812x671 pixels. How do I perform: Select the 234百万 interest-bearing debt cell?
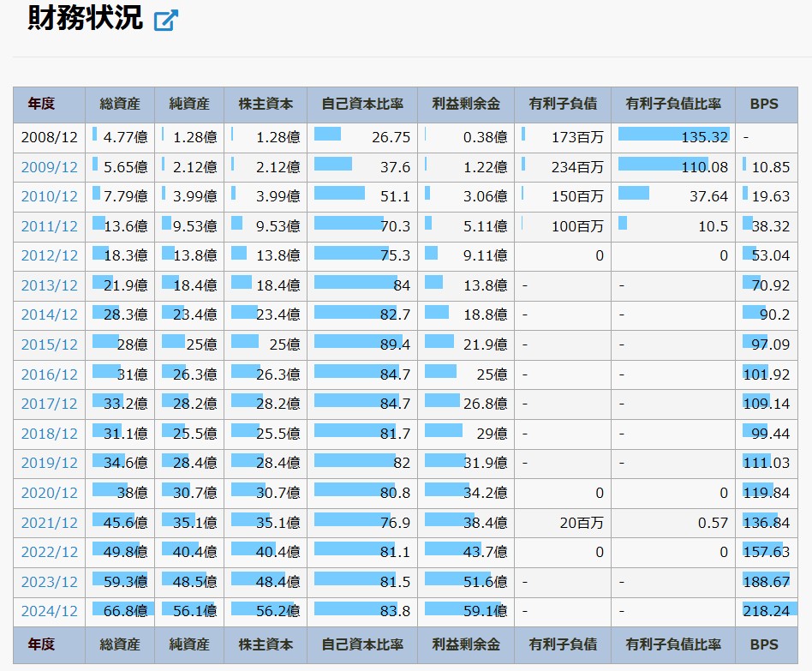(563, 167)
